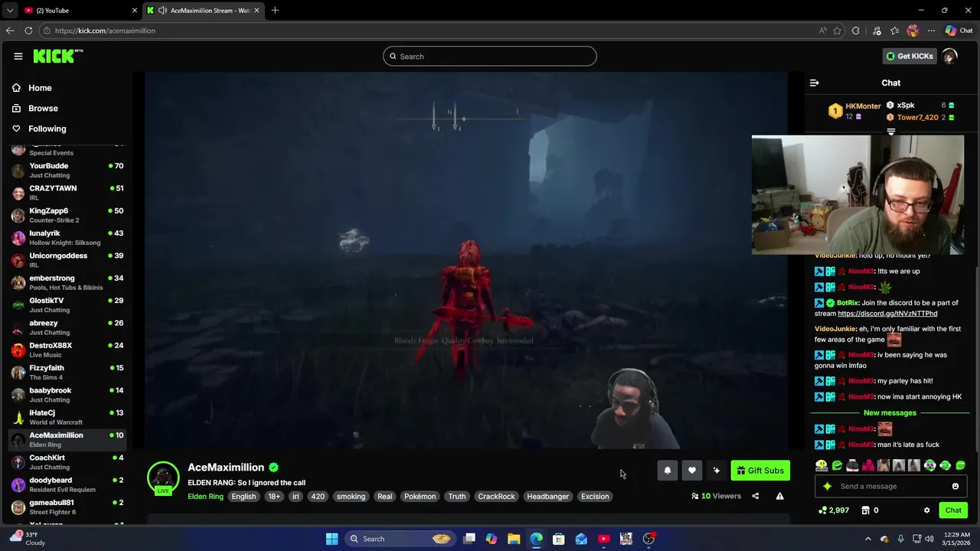Click the Gift Subs button
The image size is (980, 551).
coord(760,471)
